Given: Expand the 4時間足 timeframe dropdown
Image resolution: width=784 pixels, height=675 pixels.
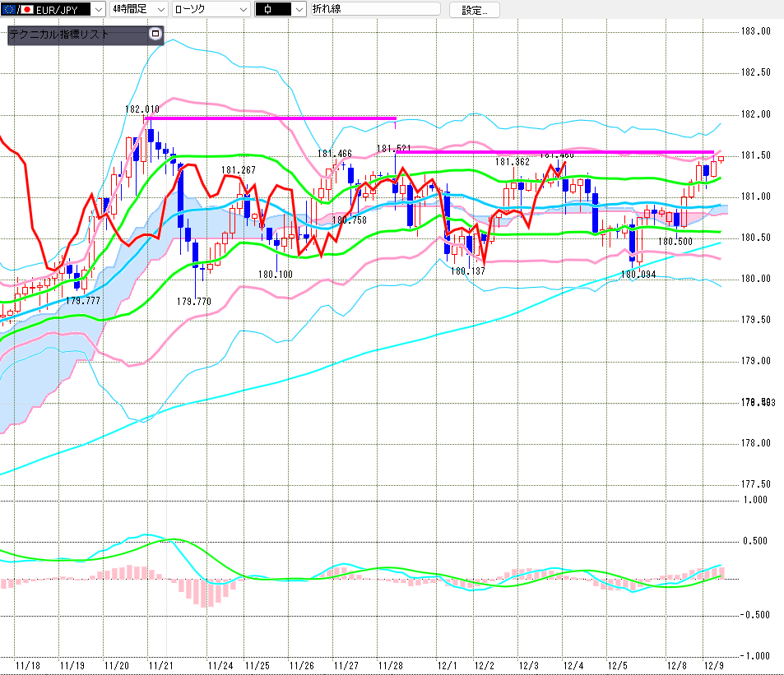Looking at the screenshot, I should (x=160, y=10).
